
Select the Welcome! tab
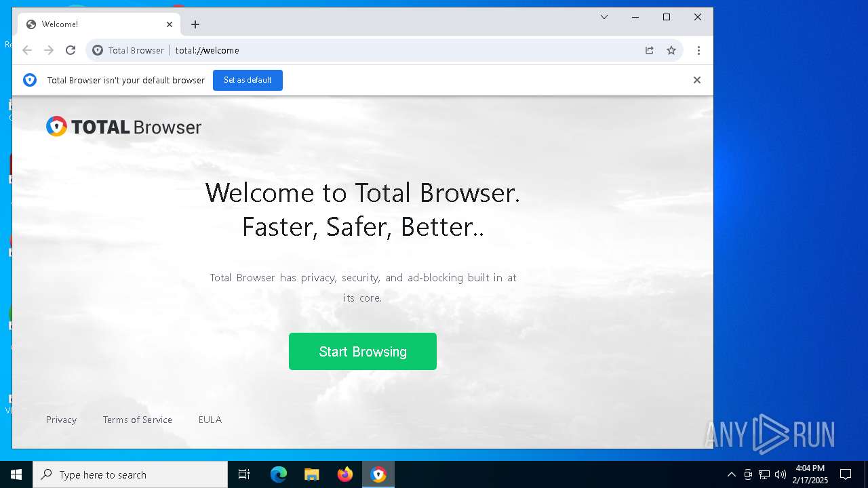[100, 24]
